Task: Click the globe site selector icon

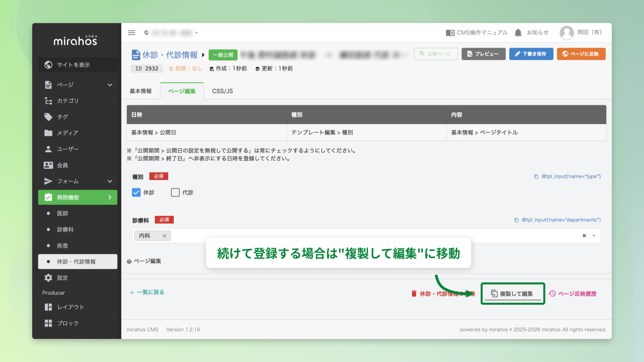Action: 147,33
